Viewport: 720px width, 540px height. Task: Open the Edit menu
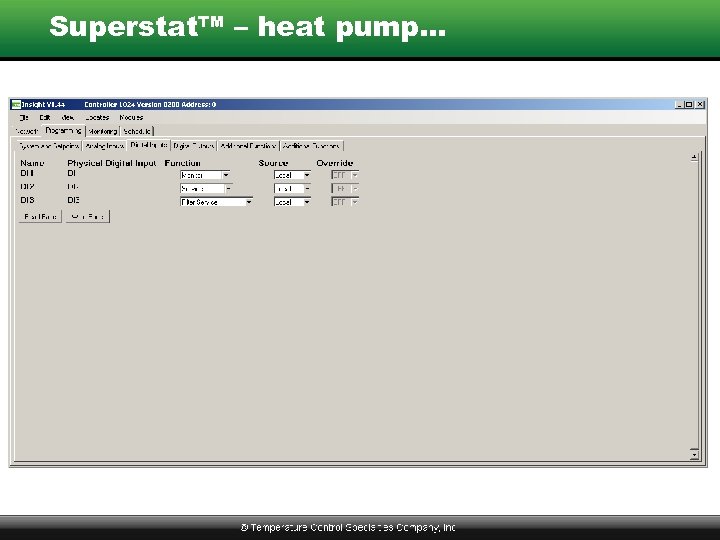point(45,118)
